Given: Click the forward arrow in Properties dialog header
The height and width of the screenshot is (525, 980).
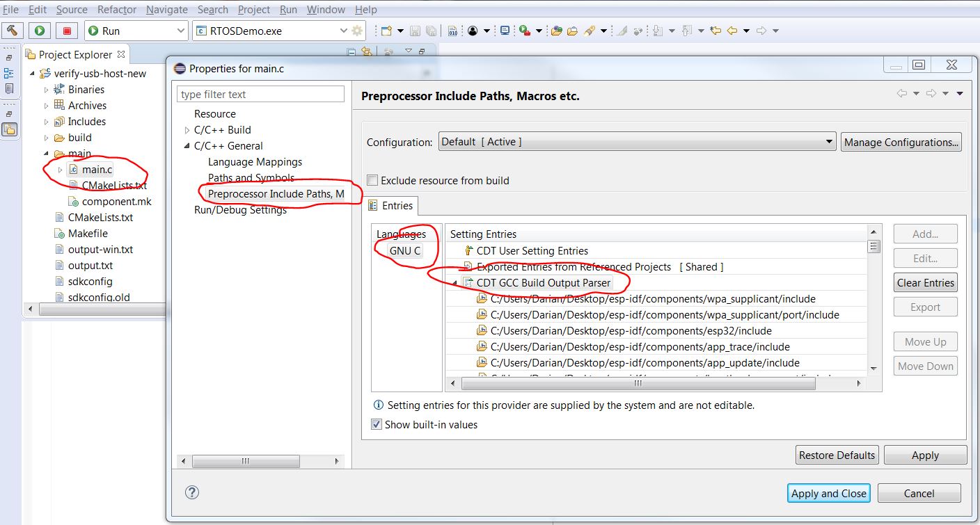Looking at the screenshot, I should point(932,94).
